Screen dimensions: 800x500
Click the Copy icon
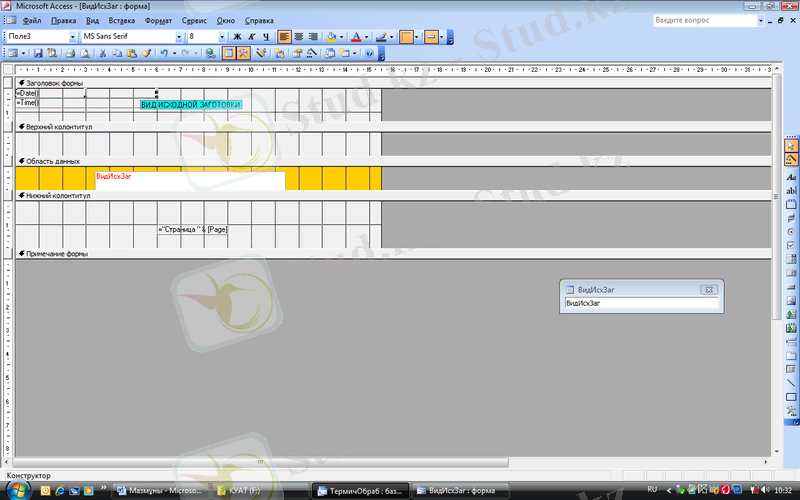coord(117,53)
